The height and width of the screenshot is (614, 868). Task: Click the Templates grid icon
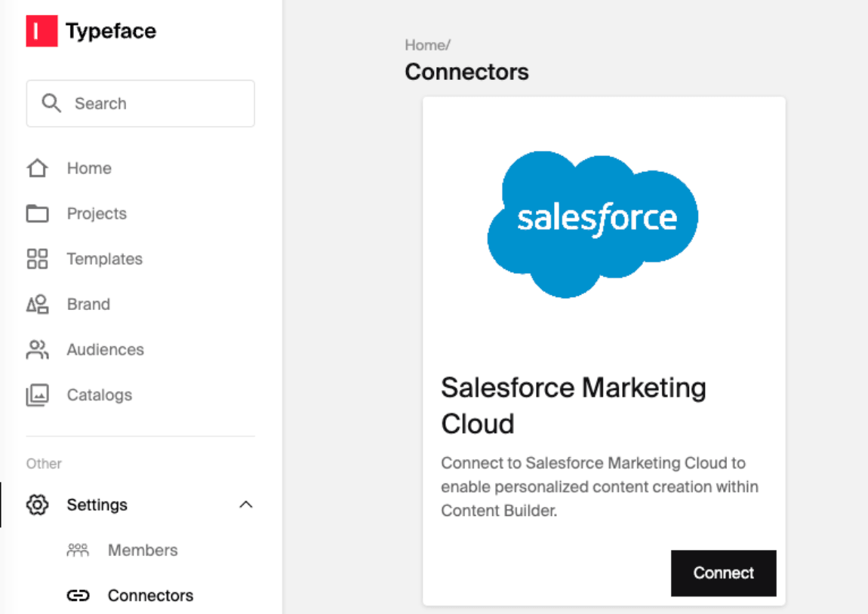36,258
